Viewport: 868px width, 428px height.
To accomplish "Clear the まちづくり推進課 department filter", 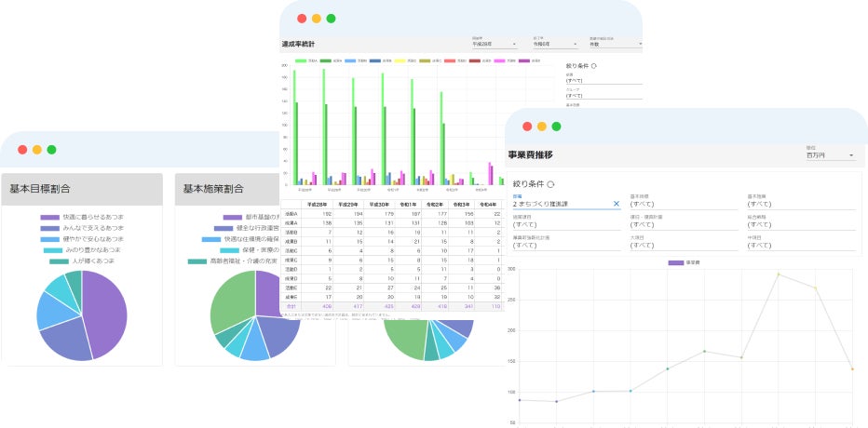I will 617,204.
